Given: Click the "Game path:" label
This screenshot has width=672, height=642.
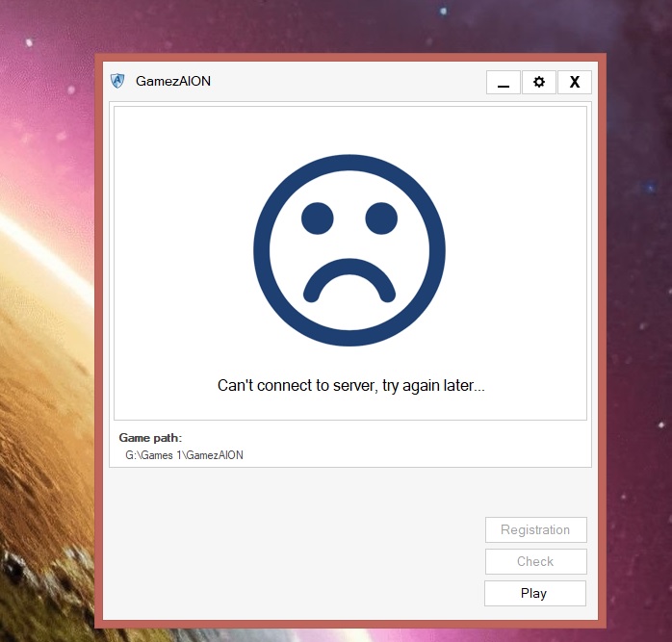Looking at the screenshot, I should coord(150,438).
